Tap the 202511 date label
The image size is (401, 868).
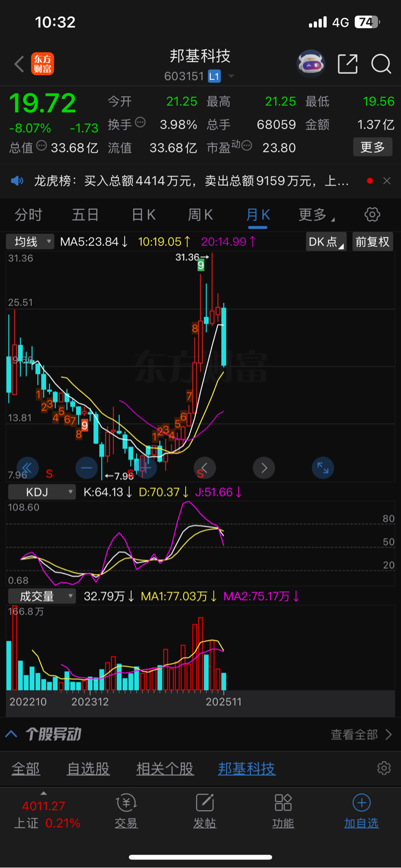click(223, 701)
